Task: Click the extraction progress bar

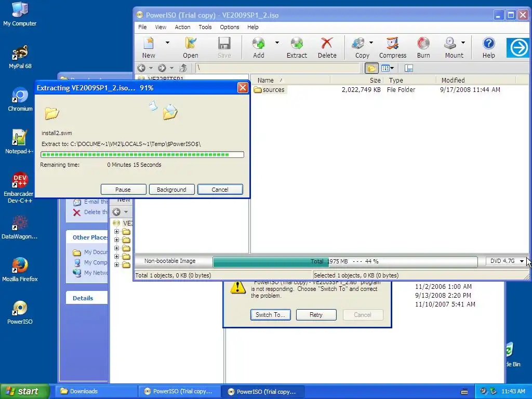Action: click(x=142, y=155)
